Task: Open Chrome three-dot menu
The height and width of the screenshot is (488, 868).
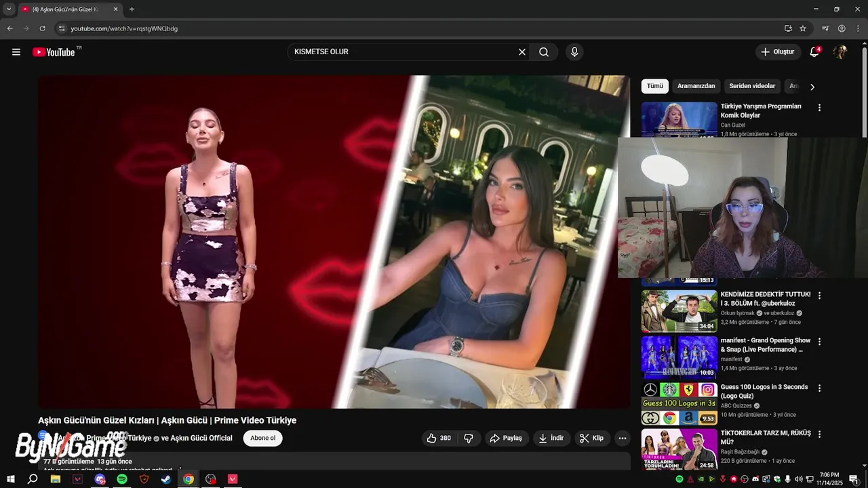Action: 858,28
